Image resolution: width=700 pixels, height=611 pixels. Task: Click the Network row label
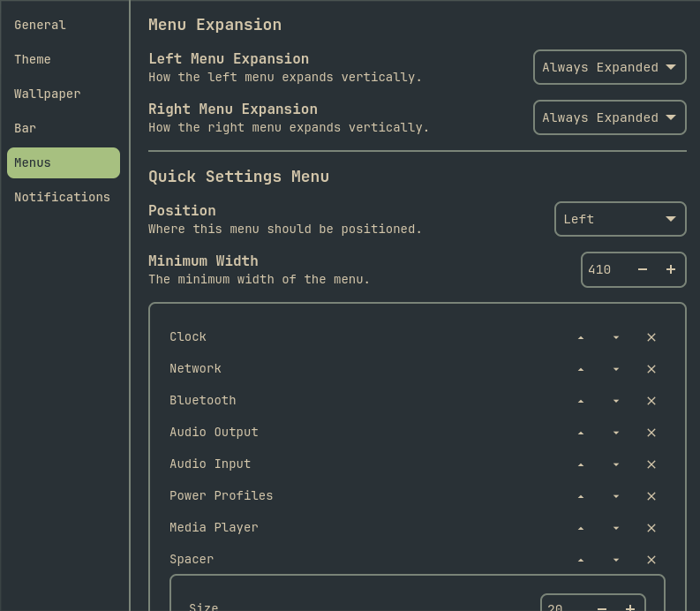point(196,368)
